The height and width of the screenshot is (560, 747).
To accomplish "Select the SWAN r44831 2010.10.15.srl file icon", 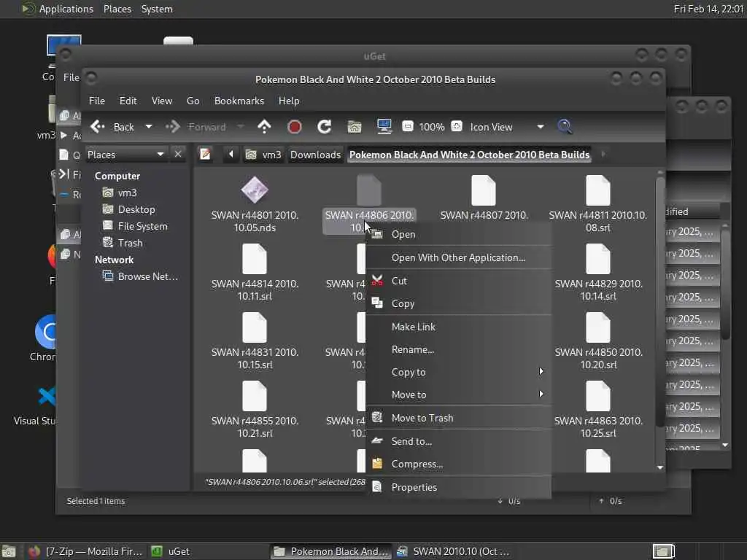I will (255, 327).
